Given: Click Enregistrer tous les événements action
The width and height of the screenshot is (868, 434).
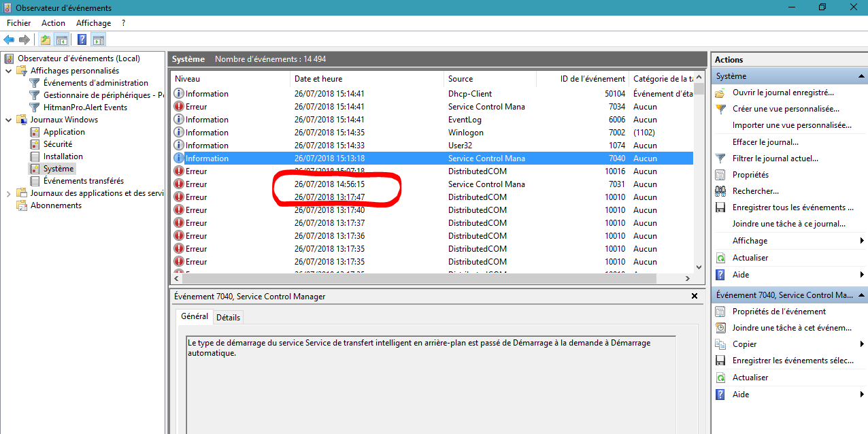Looking at the screenshot, I should (x=792, y=207).
